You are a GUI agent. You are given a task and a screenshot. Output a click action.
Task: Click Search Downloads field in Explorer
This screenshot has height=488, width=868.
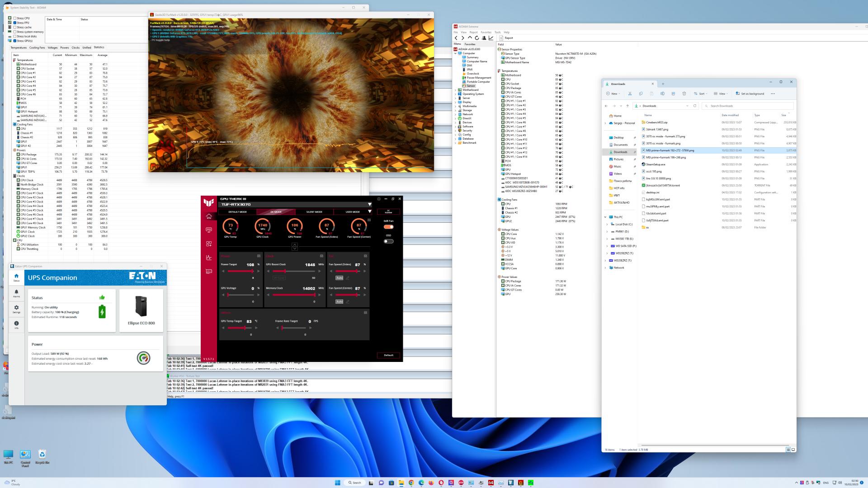746,106
